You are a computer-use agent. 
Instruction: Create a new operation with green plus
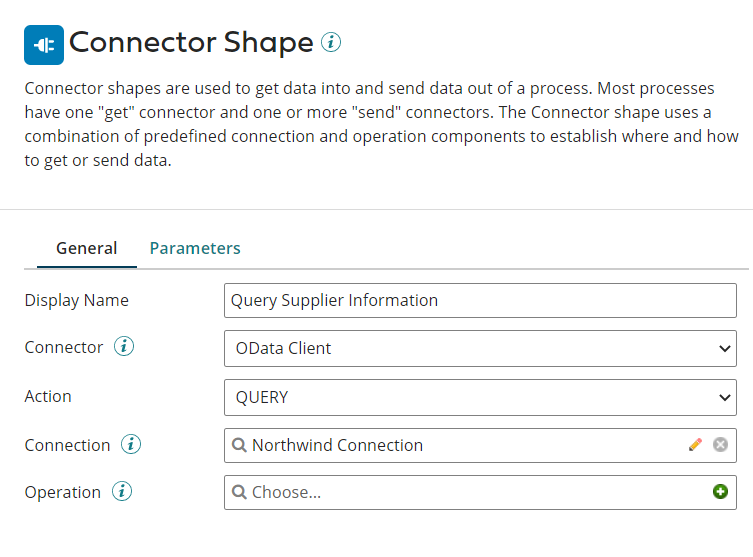tap(720, 492)
